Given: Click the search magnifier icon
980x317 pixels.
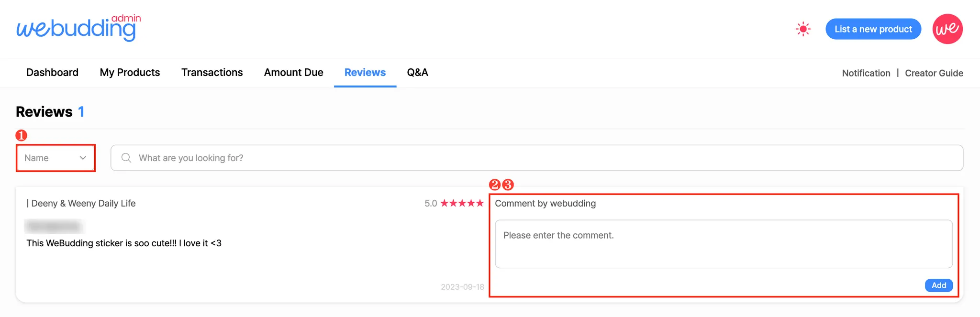Looking at the screenshot, I should coord(126,158).
